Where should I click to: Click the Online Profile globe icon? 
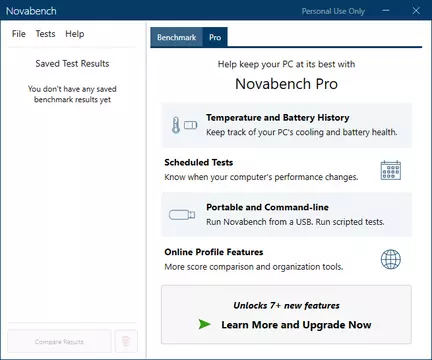pyautogui.click(x=391, y=259)
